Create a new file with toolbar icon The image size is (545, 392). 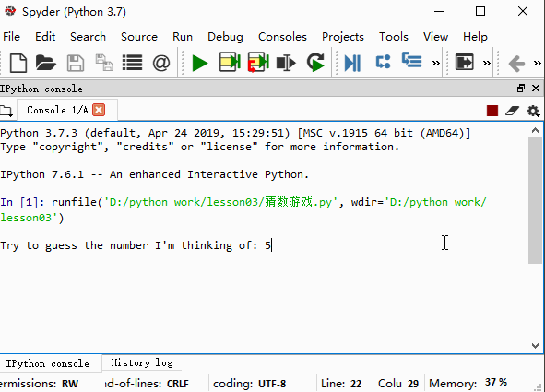tap(18, 63)
